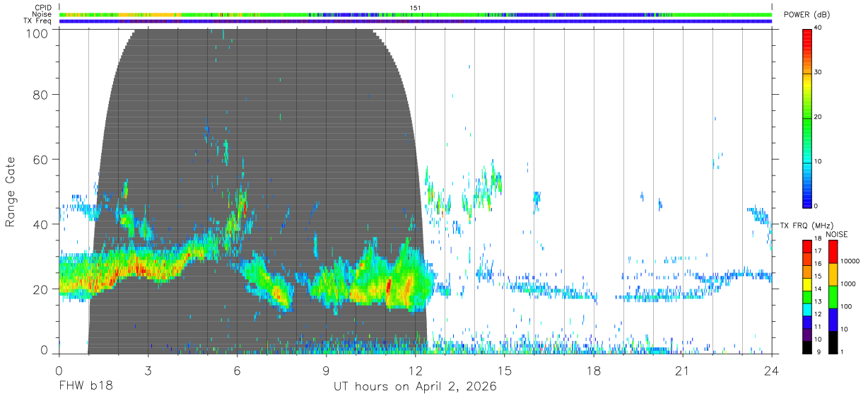Click the 10000 label on NOISE legend
The width and height of the screenshot is (868, 401).
850,262
